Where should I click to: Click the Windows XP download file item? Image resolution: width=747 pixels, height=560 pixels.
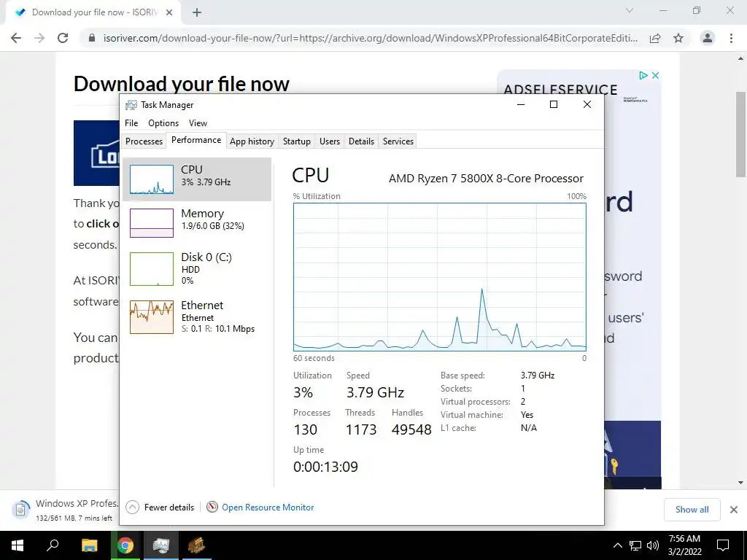pos(64,509)
